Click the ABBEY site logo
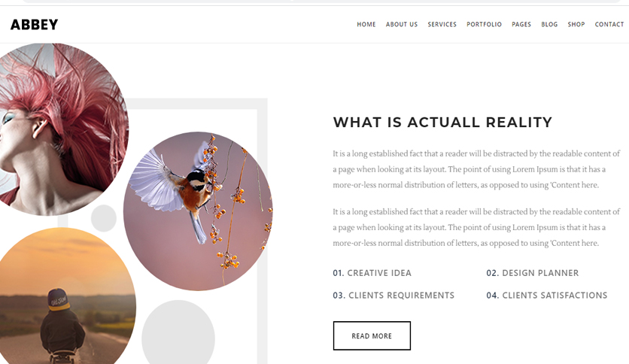Viewport: 629px width, 364px height. pyautogui.click(x=34, y=25)
